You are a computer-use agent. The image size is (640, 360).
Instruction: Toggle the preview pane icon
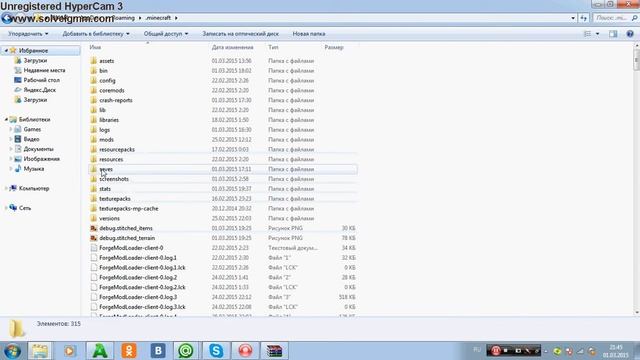(x=613, y=34)
